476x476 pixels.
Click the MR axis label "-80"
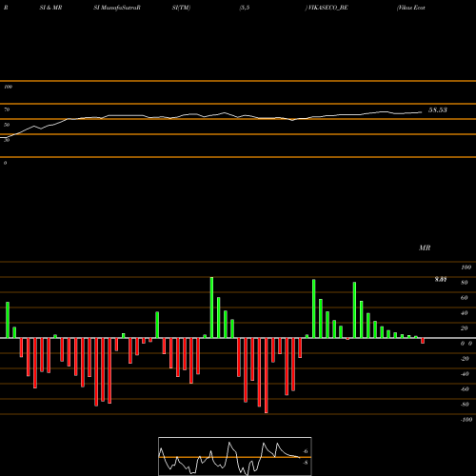point(465,405)
